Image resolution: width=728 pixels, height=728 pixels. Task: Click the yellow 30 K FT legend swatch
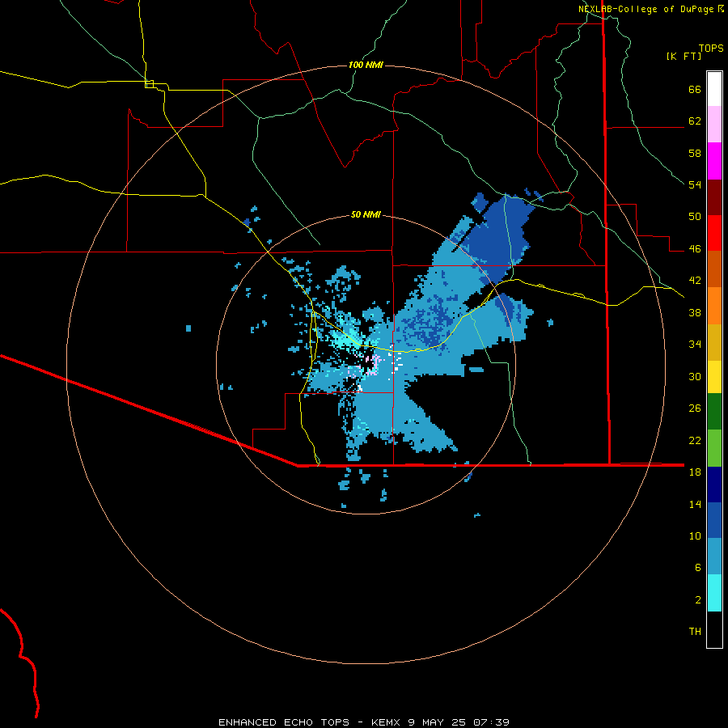pos(714,377)
